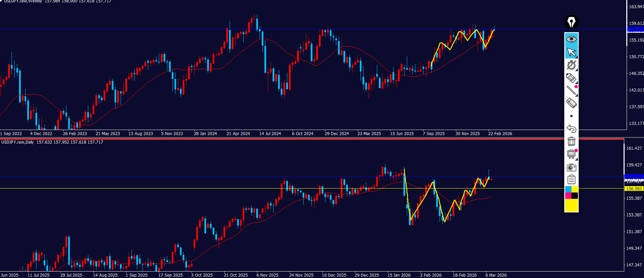Select the cursor arrow tool

click(571, 52)
